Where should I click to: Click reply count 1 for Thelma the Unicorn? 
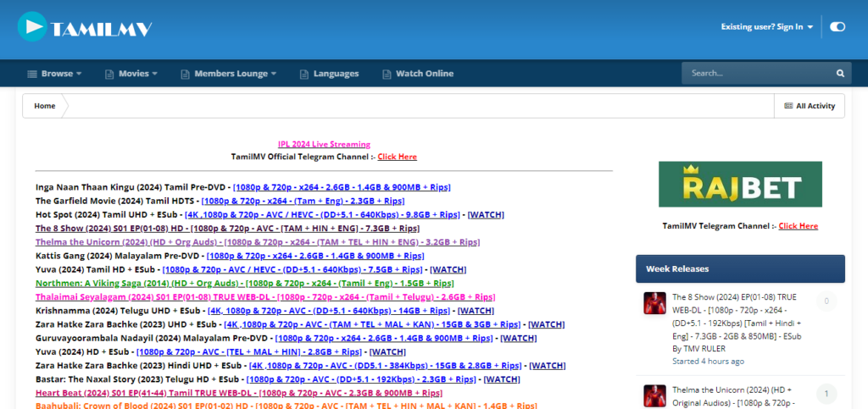tap(826, 394)
